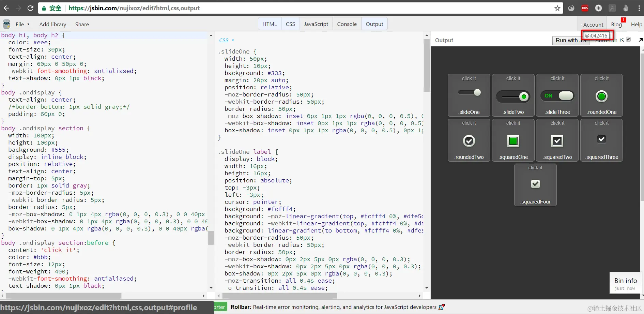Show the HTML panel tab
This screenshot has height=314, width=644.
click(x=270, y=24)
